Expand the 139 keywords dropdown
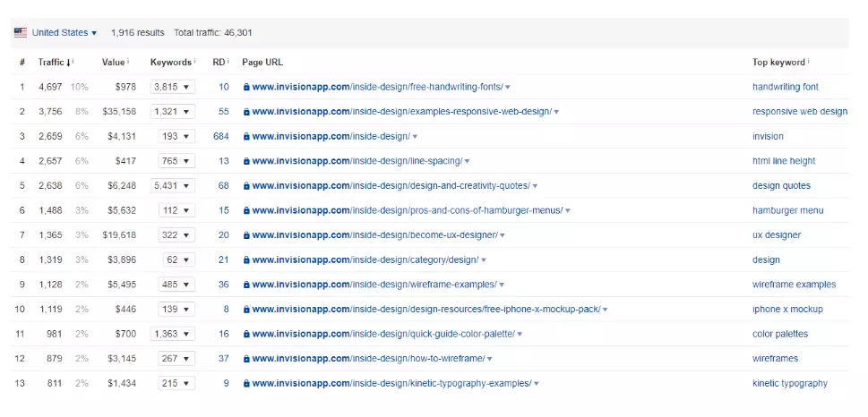The width and height of the screenshot is (868, 417). click(x=176, y=309)
